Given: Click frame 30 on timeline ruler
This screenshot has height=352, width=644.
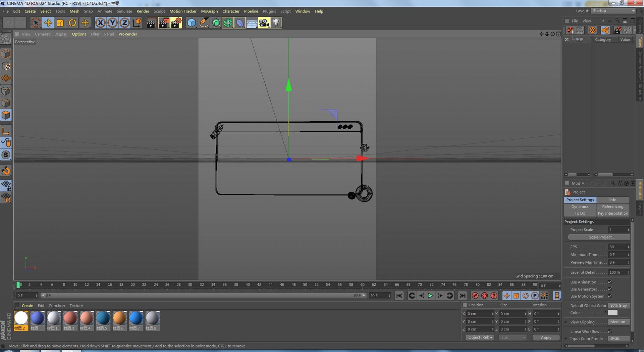Looking at the screenshot, I should [190, 285].
